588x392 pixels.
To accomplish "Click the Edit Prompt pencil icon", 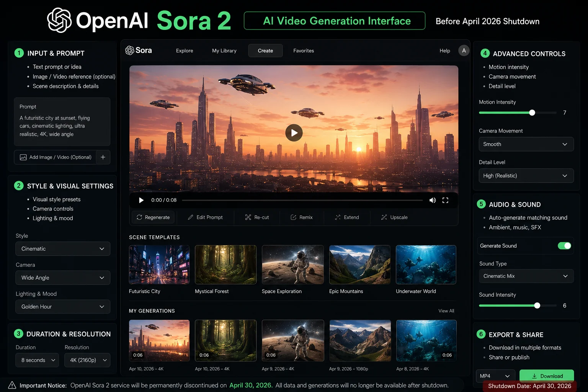I will click(190, 217).
